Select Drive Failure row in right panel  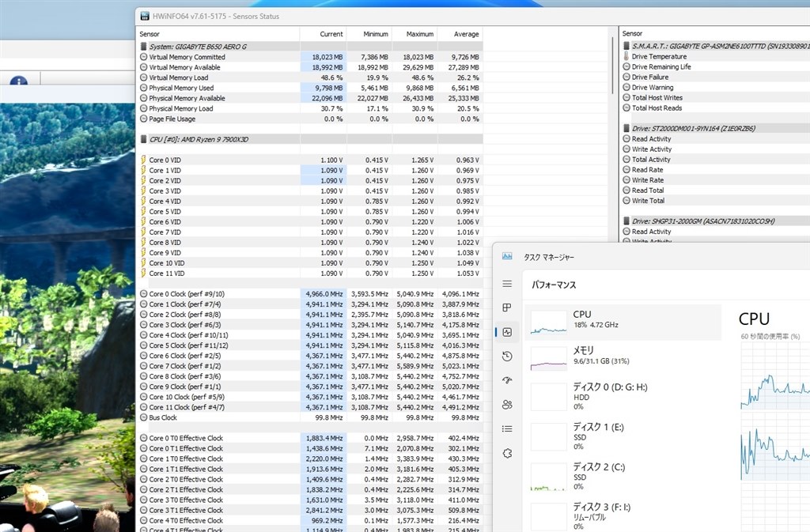coord(715,77)
